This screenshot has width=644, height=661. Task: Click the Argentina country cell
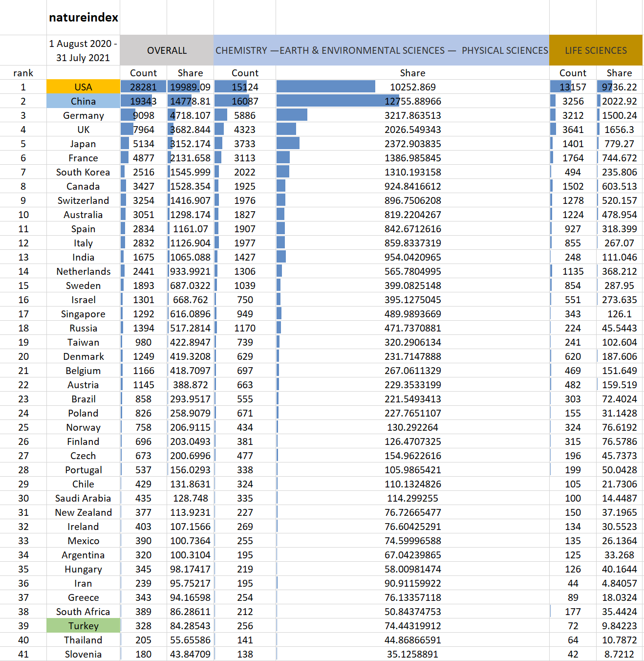[x=84, y=555]
